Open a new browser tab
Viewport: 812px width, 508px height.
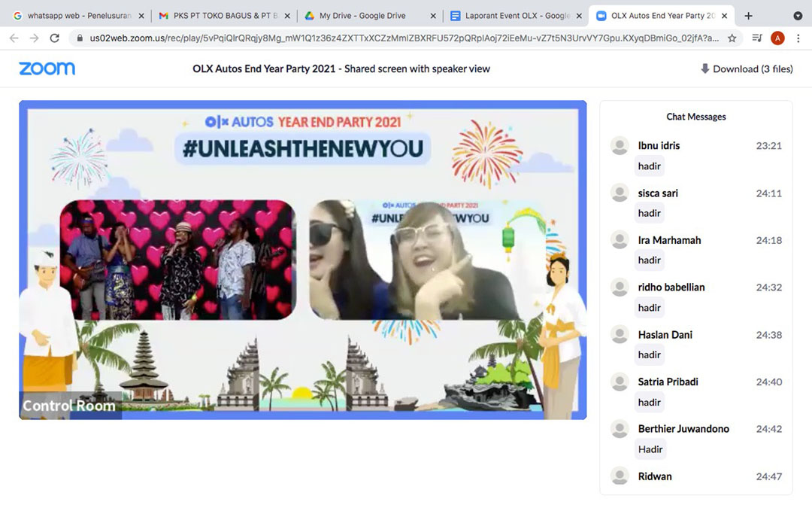point(748,16)
